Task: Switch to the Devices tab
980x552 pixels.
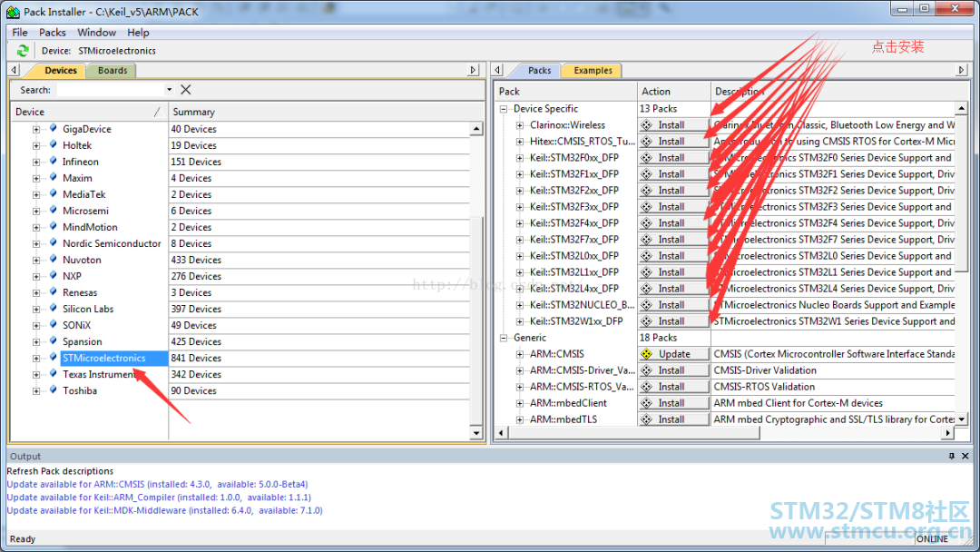Action: point(61,71)
